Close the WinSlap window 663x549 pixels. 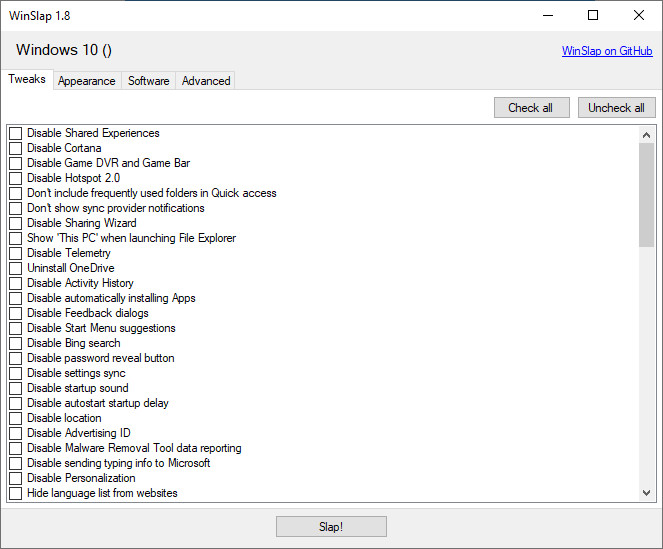[x=639, y=16]
